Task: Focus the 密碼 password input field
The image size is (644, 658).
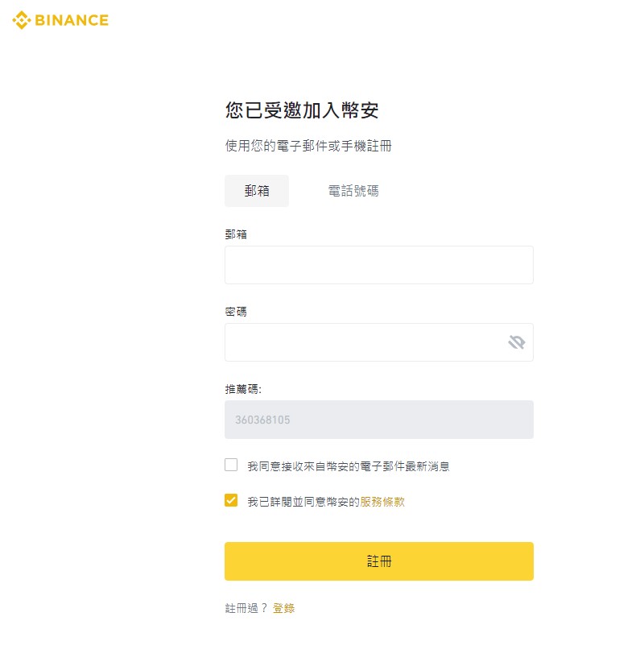Action: 379,342
